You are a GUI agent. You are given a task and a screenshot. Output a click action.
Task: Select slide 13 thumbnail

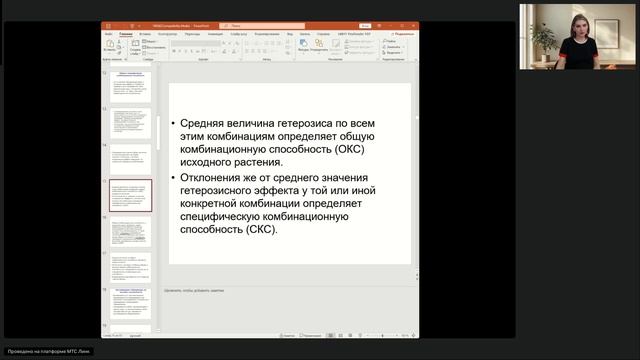[131, 123]
